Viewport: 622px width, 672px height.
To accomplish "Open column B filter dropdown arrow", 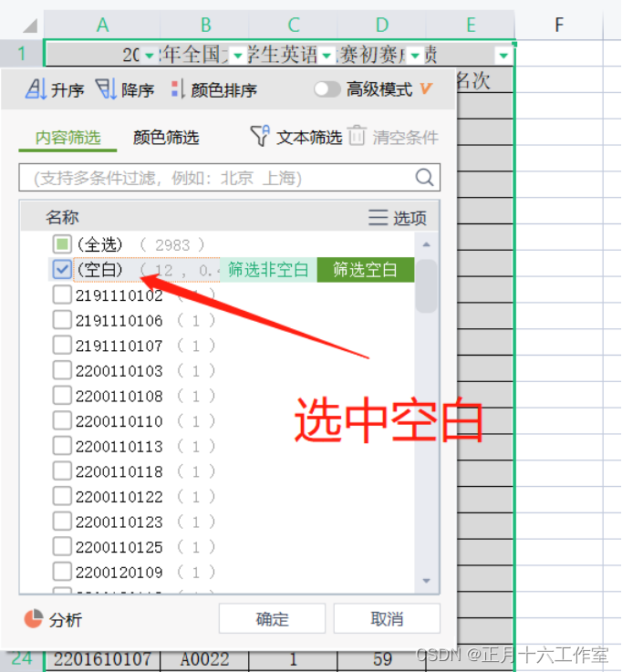I will [237, 56].
